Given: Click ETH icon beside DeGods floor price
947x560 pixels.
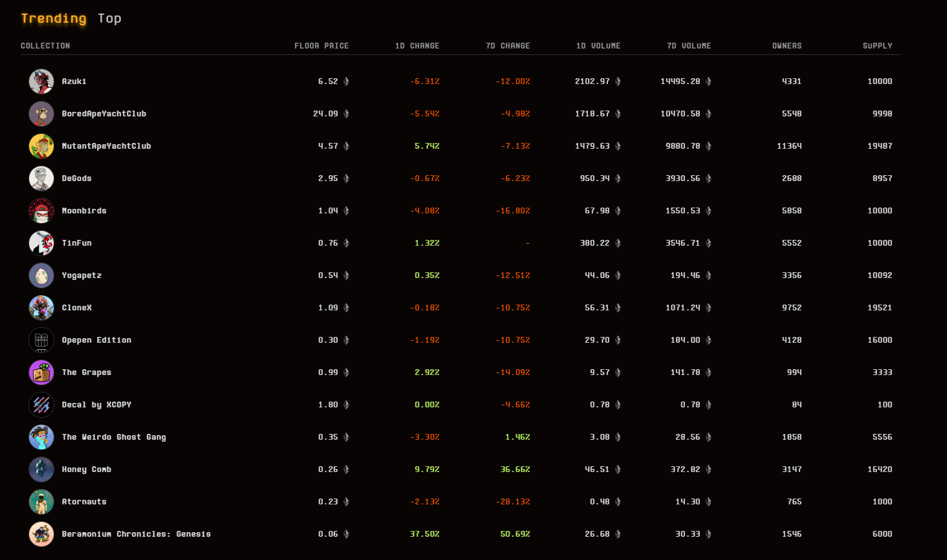Looking at the screenshot, I should click(x=346, y=178).
